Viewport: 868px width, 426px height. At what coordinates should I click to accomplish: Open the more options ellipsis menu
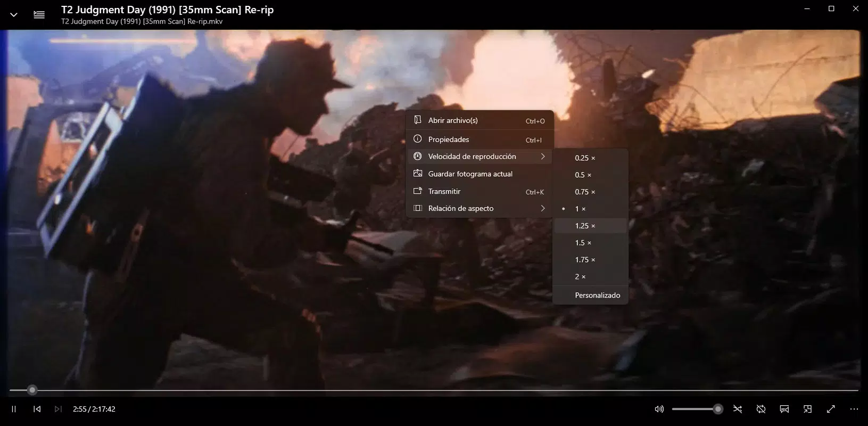pos(854,409)
